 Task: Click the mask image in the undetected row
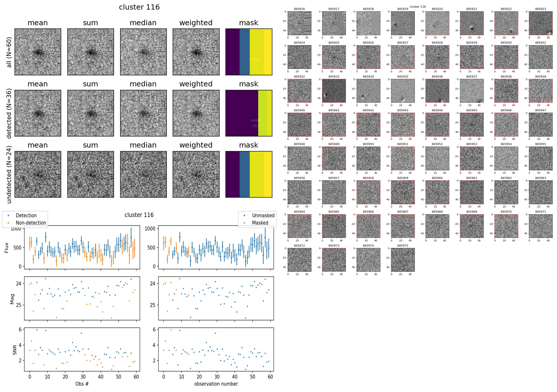(249, 174)
